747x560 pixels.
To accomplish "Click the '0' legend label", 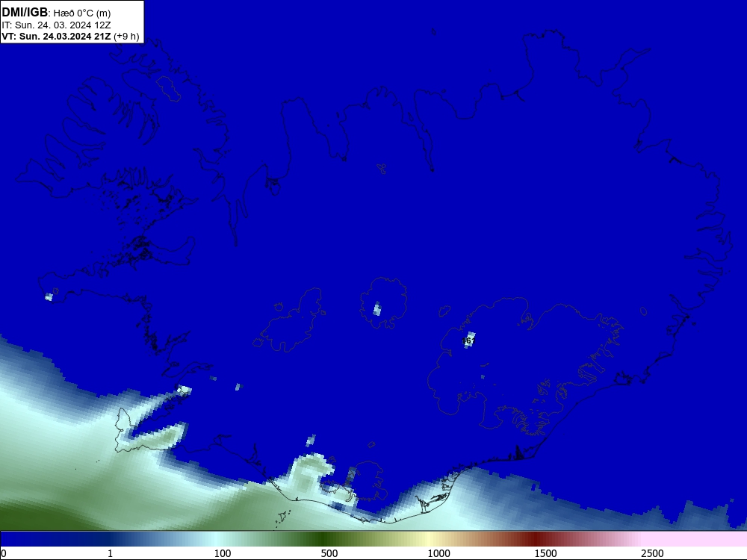I will click(3, 553).
